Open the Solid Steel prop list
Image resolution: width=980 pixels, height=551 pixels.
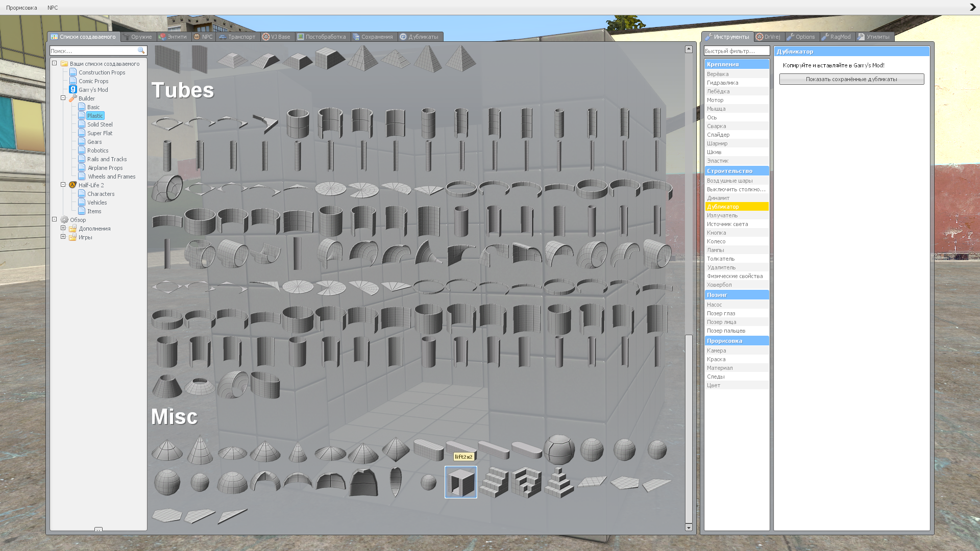(100, 124)
